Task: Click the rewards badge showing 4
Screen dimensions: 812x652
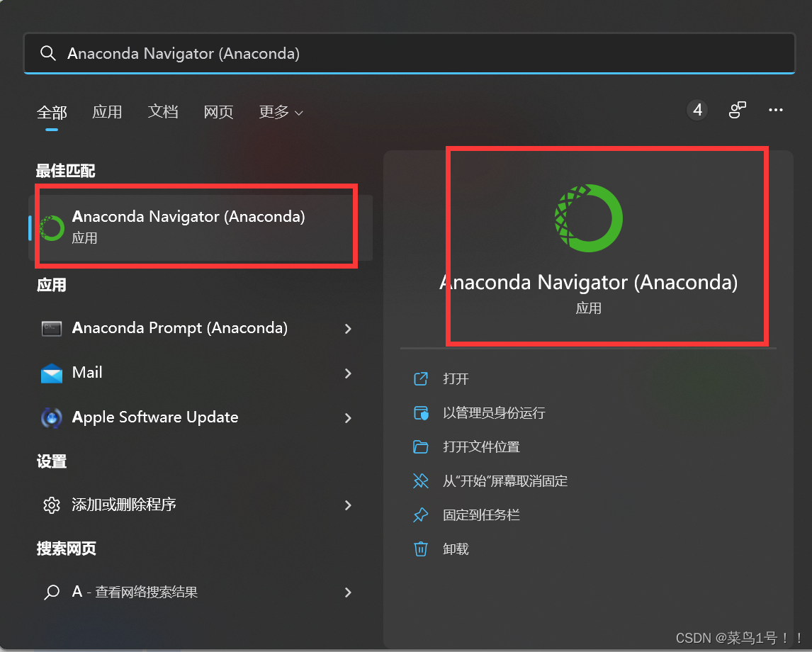Action: [697, 110]
